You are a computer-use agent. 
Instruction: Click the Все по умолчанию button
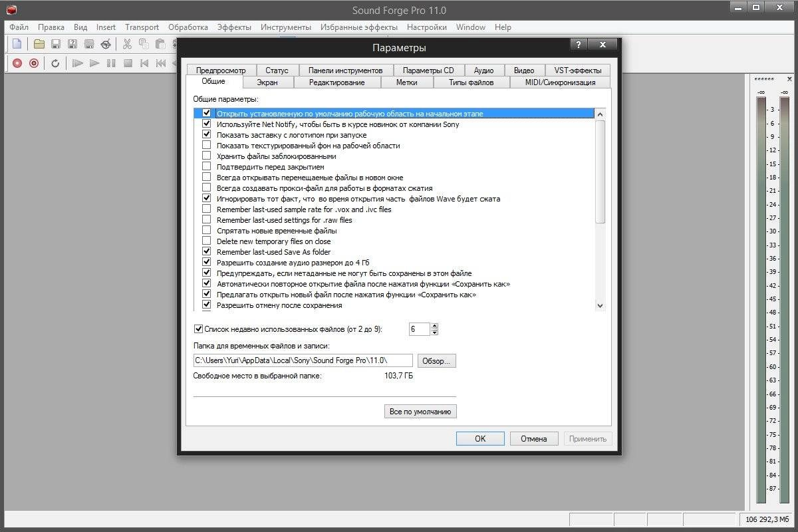click(420, 412)
